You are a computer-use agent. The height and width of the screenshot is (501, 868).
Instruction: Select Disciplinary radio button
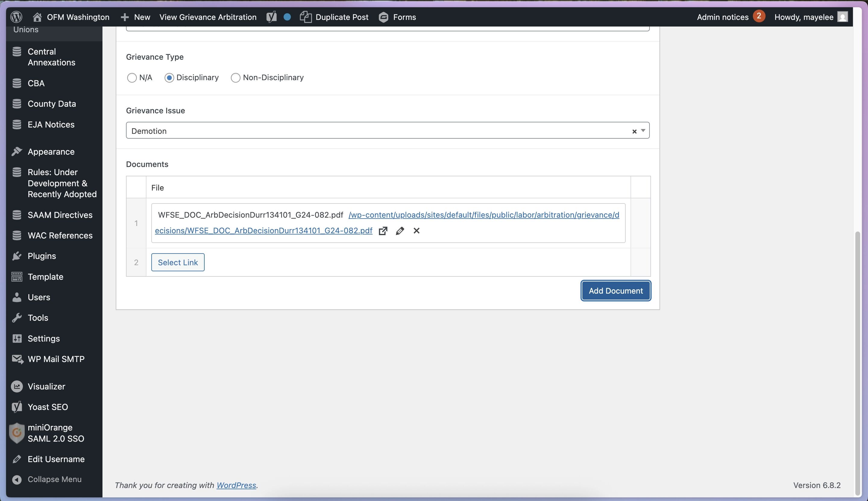point(169,78)
